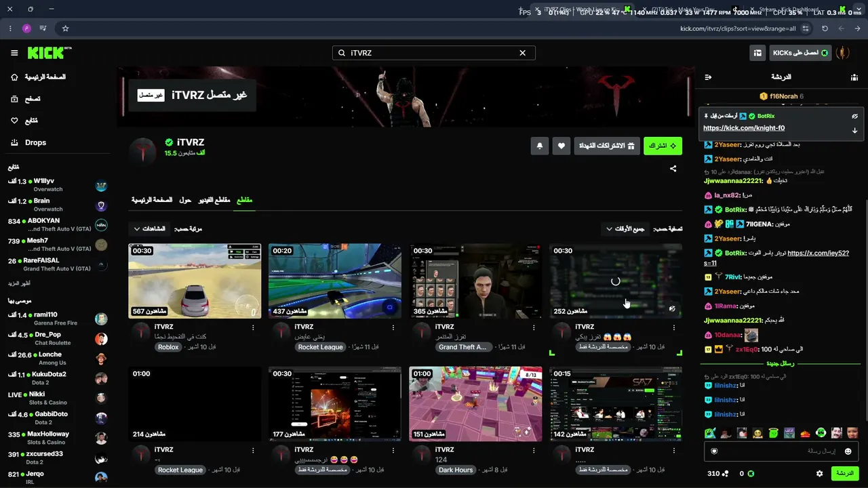Screen dimensions: 868x488
Task: Open the Kick hamburger menu
Action: [14, 53]
